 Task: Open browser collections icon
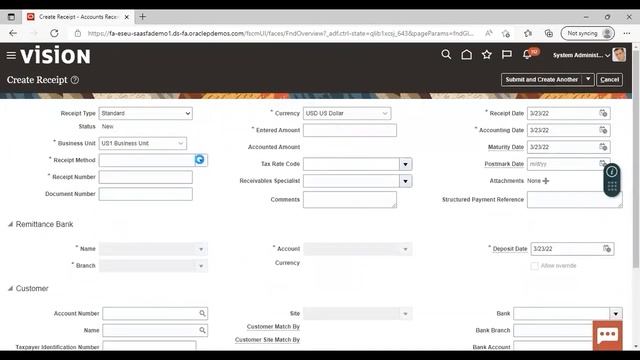(x=549, y=33)
